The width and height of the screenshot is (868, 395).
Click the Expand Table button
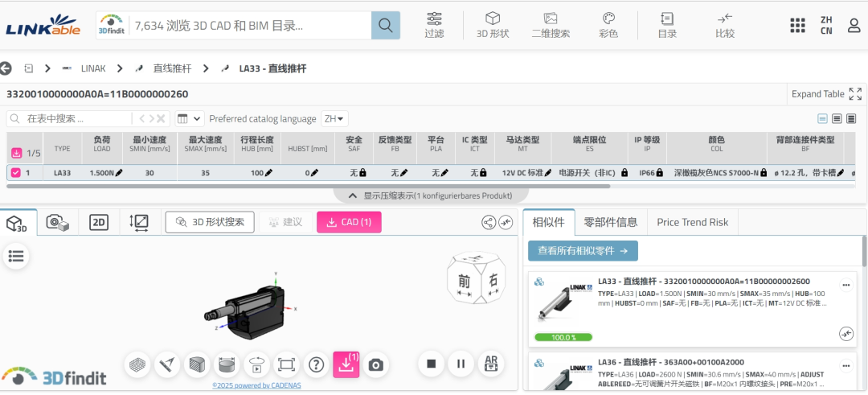(x=826, y=93)
